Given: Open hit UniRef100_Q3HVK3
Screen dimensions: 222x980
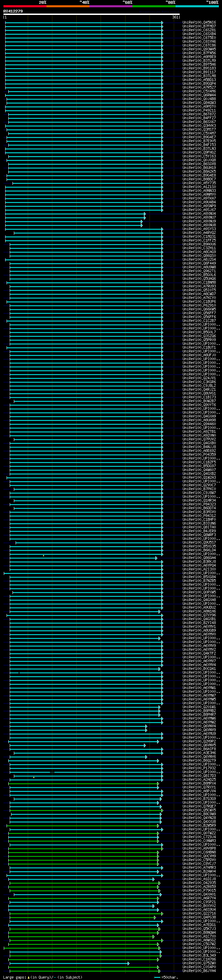Looking at the screenshot, I should [x=199, y=125].
